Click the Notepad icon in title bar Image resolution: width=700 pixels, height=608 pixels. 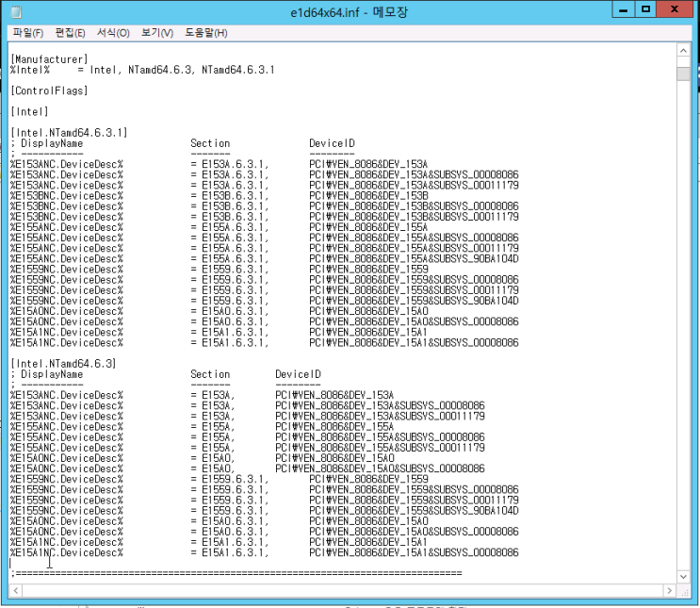(x=16, y=12)
